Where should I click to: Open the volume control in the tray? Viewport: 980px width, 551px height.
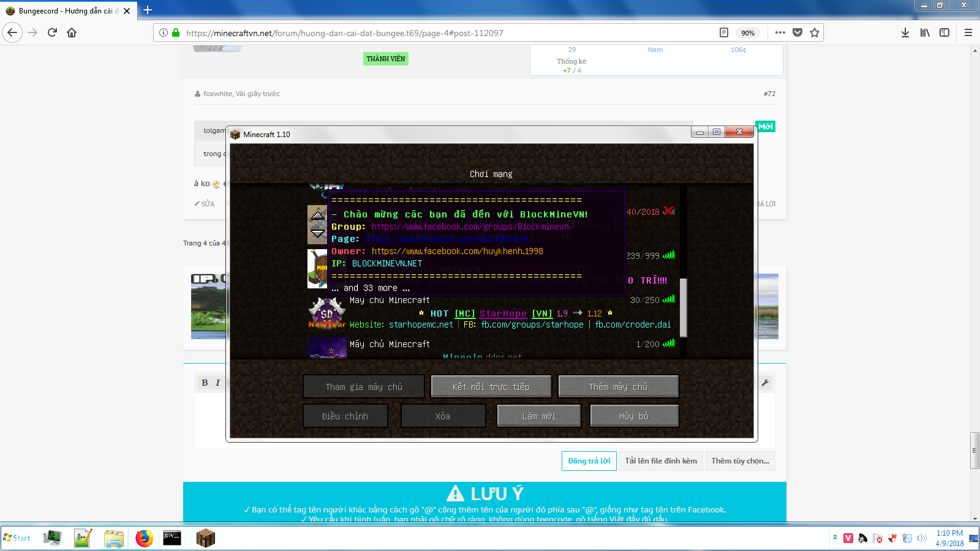tap(922, 538)
